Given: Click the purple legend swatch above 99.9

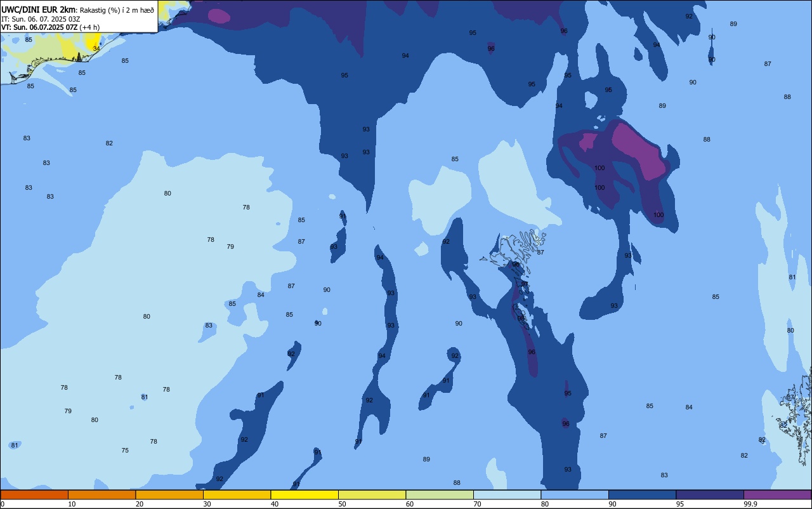Looking at the screenshot, I should point(777,494).
